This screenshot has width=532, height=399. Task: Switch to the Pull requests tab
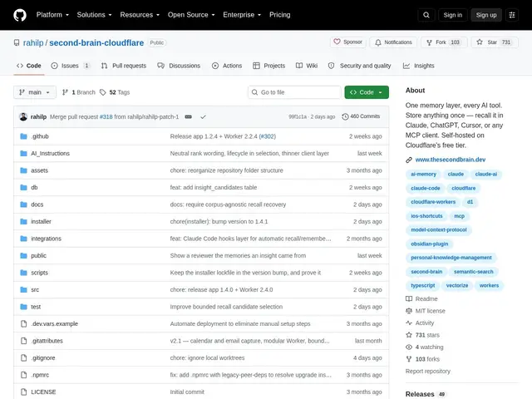click(124, 66)
